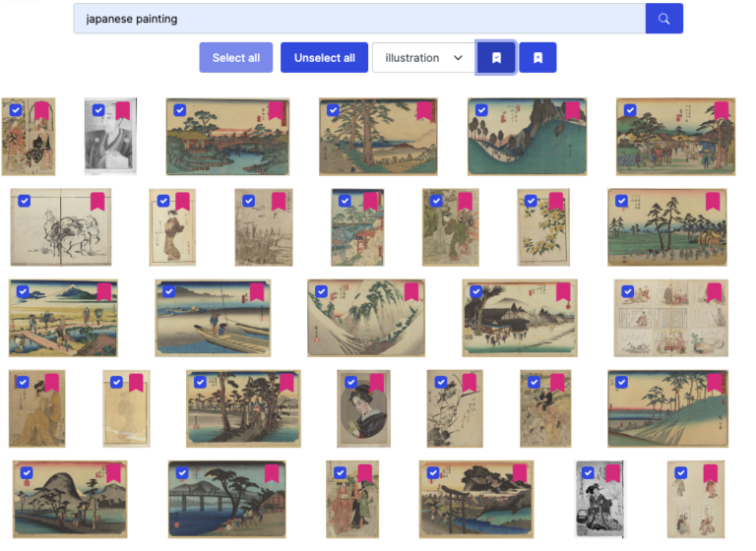
Task: Click pink bookmark on crouching woman in yellow robe
Action: tap(51, 383)
